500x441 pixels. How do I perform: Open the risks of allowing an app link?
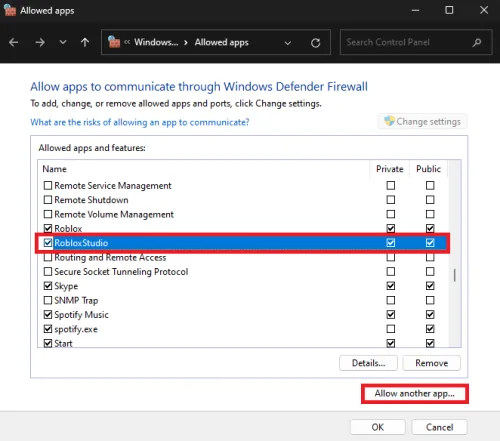coord(140,122)
